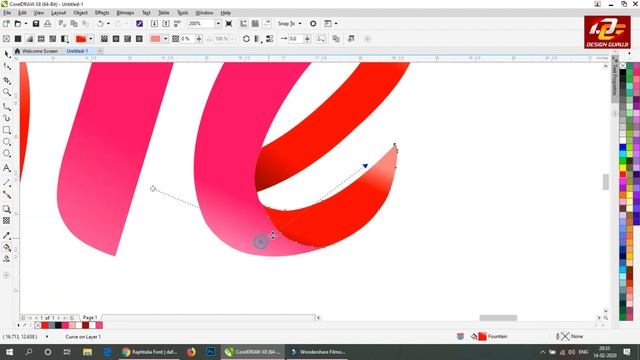Viewport: 640px width, 360px height.
Task: Click the horizontal scrollbar thumb
Action: click(498, 318)
